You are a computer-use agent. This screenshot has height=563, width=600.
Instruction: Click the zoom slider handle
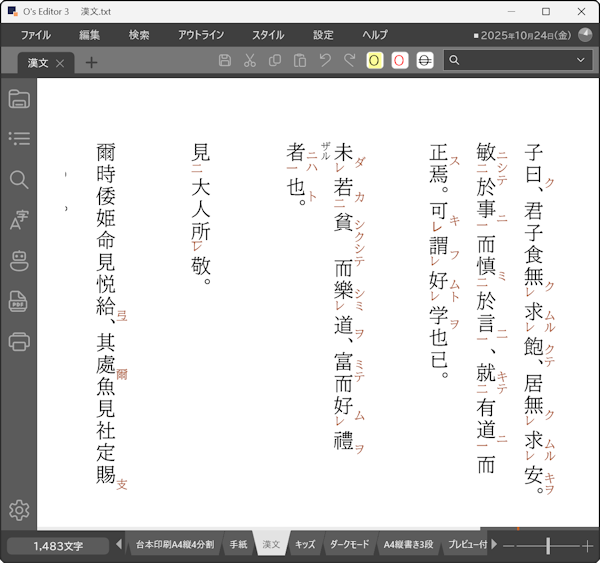[x=547, y=545]
